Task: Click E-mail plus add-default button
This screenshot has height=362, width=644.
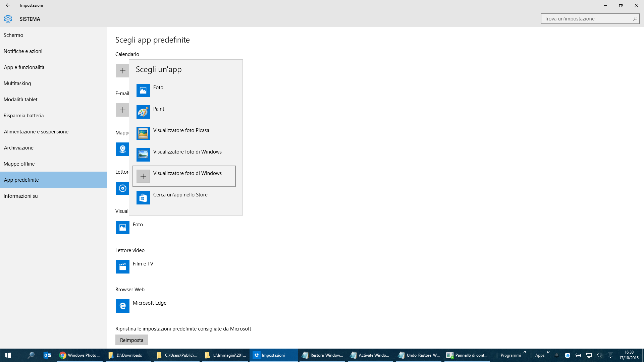Action: tap(122, 110)
